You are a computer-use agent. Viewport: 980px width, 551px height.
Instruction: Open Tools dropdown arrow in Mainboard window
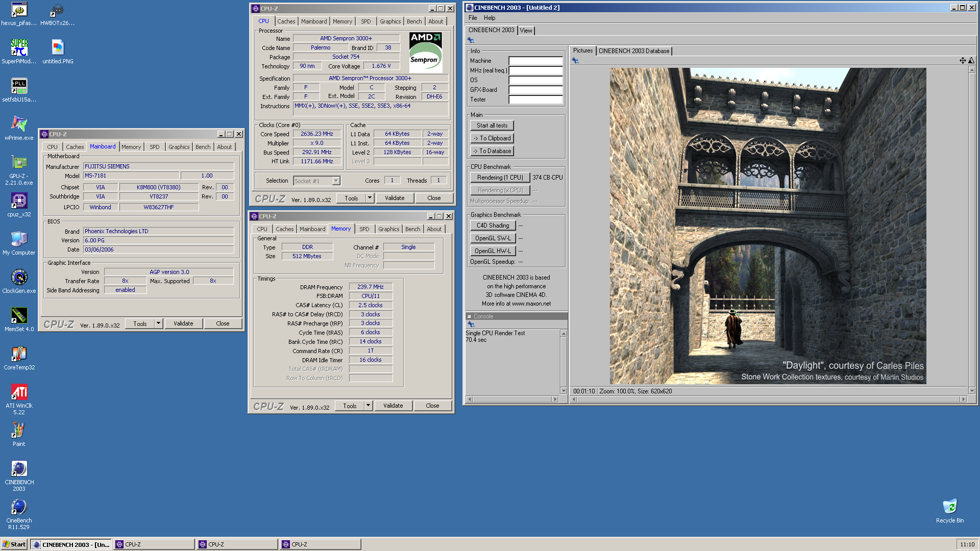pyautogui.click(x=158, y=323)
